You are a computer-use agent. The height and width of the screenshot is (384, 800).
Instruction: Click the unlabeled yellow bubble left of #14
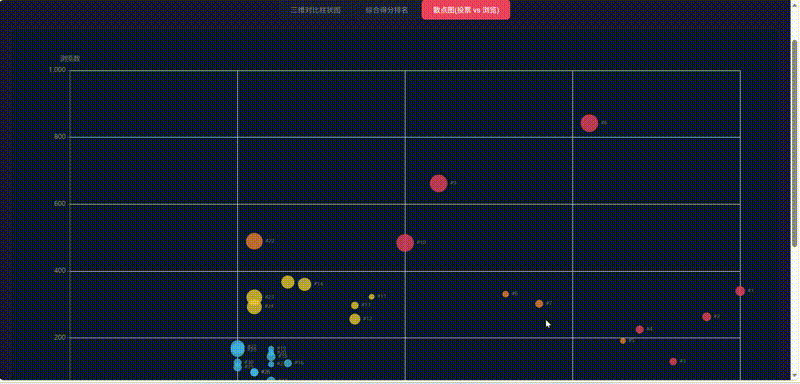click(x=288, y=282)
